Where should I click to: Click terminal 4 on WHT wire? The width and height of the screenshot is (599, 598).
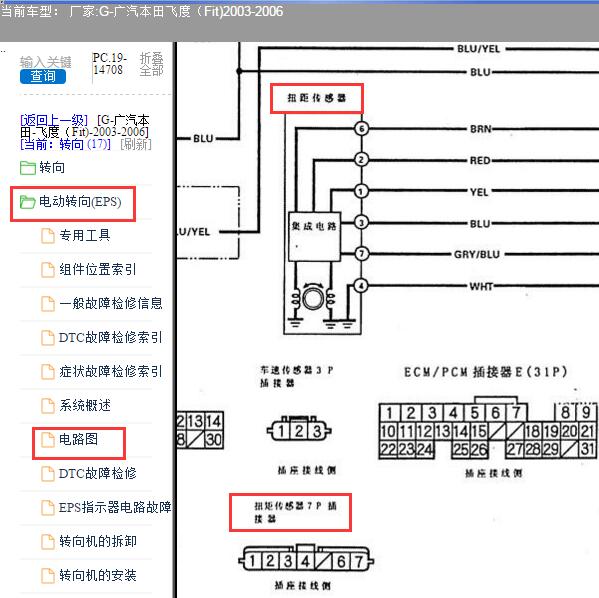tap(361, 285)
